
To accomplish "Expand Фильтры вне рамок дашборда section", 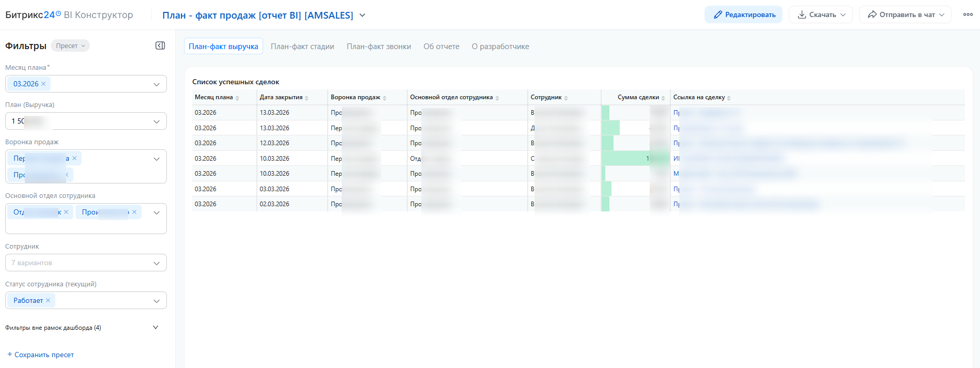I will [156, 328].
